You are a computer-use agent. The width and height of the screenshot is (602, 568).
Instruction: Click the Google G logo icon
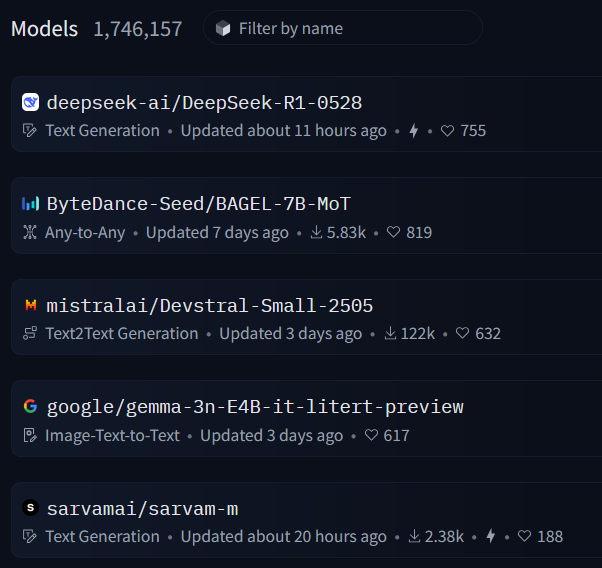tap(30, 407)
